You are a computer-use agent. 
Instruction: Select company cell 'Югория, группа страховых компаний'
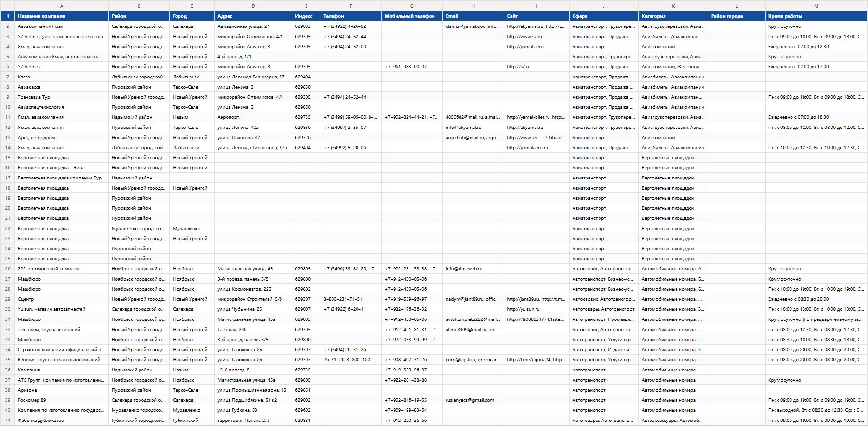62,360
